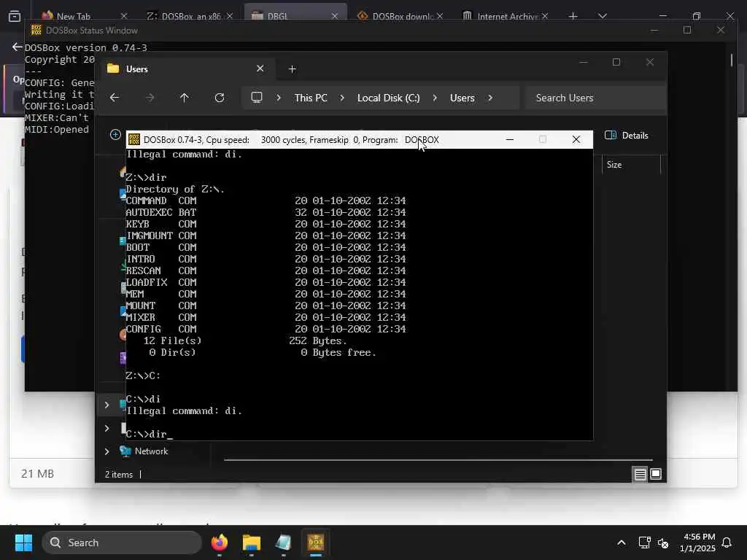Screen dimensions: 747x560
Task: Close the DOSBox 0.74-3 window
Action: point(576,139)
